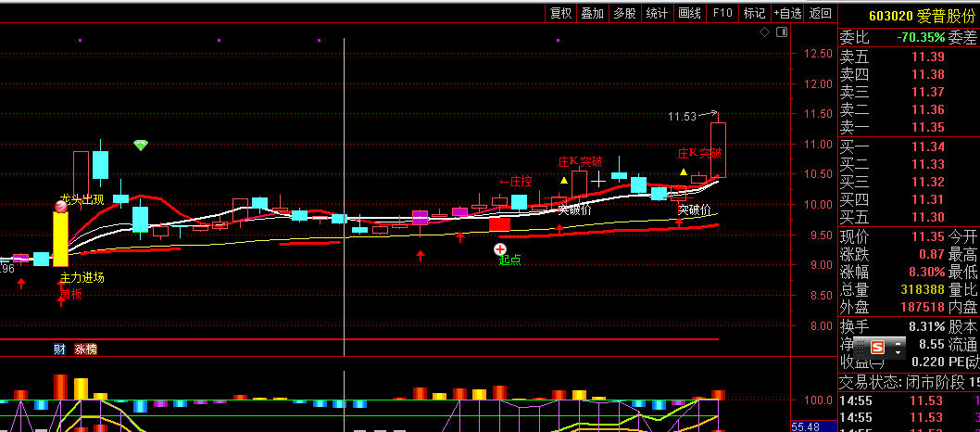The width and height of the screenshot is (980, 432).
Task: Activate the 画线 drawing tool
Action: 689,13
